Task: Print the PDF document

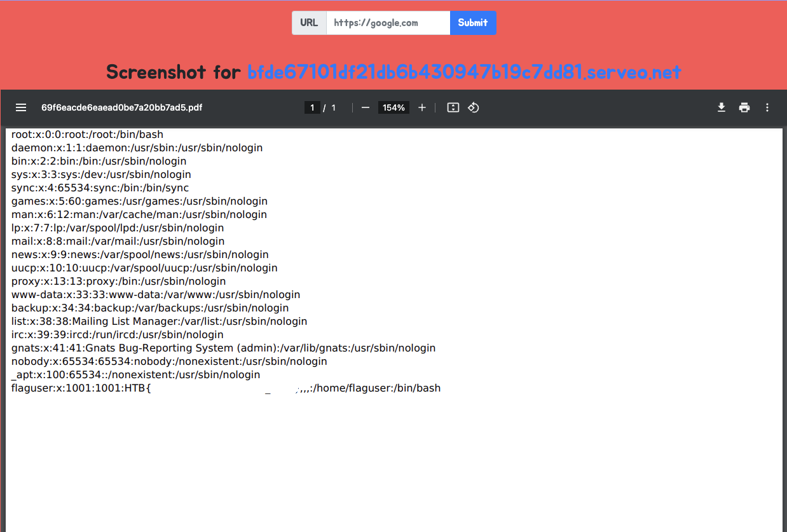Action: pos(744,107)
